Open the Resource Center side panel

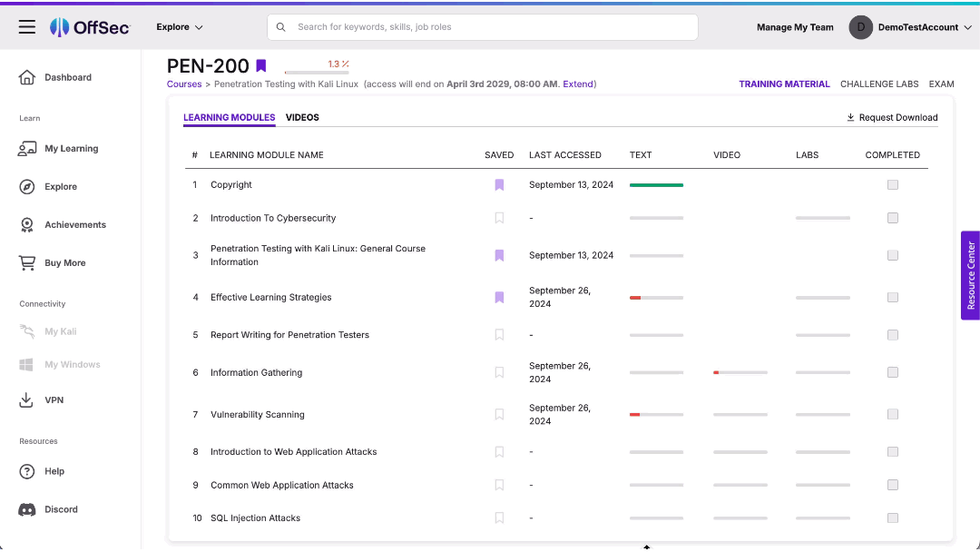pos(970,275)
